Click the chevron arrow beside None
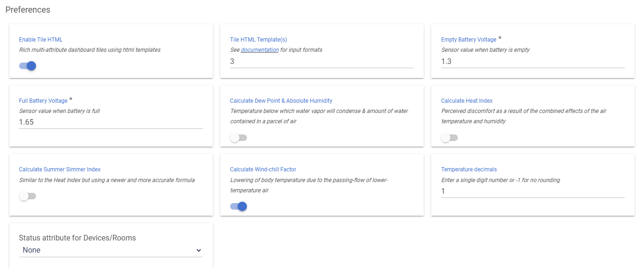 pyautogui.click(x=198, y=250)
